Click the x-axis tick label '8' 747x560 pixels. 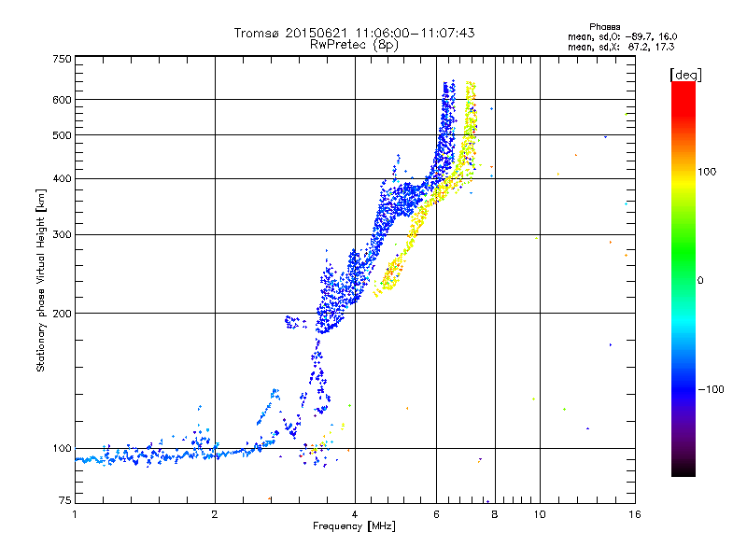(495, 514)
